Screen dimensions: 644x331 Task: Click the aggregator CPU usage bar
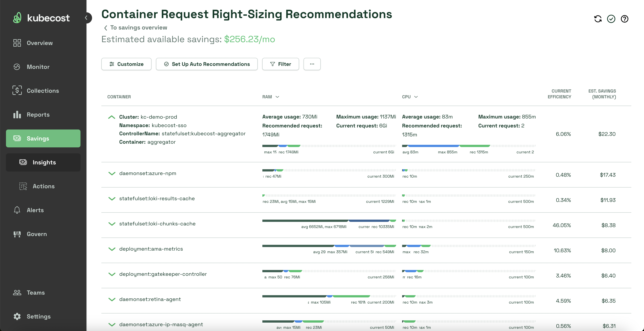[469, 146]
